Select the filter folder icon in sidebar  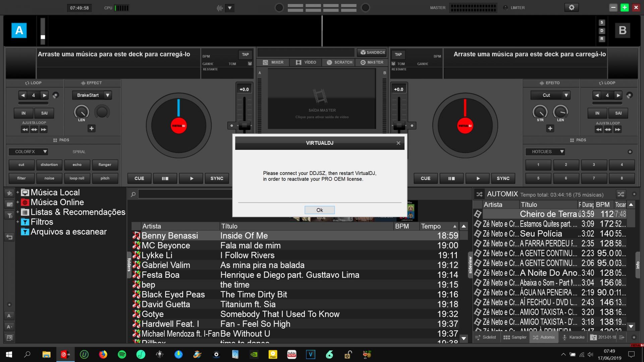click(x=9, y=216)
